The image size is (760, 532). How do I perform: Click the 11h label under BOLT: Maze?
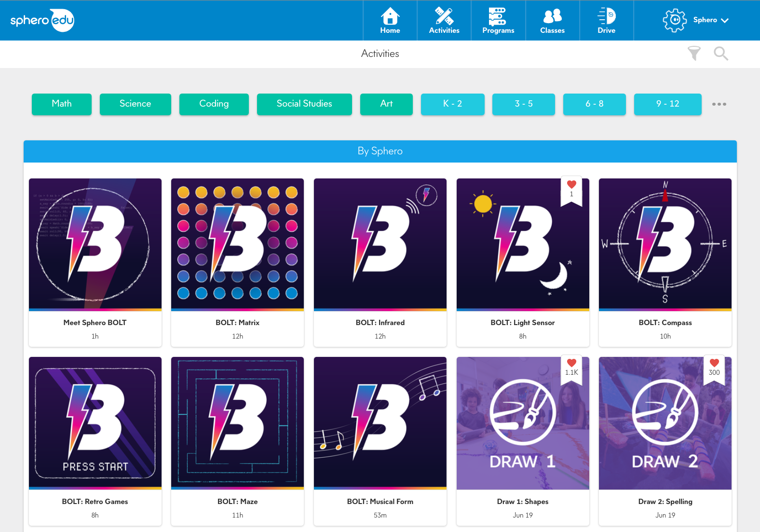click(237, 515)
